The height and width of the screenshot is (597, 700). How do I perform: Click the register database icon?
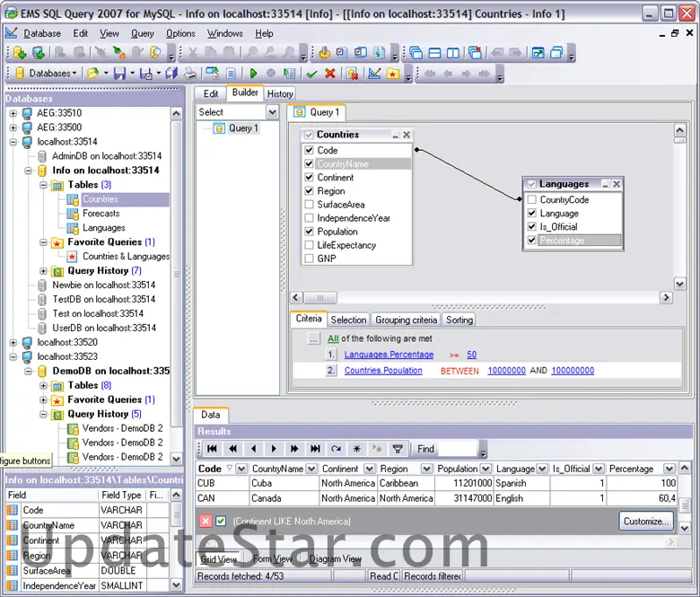pyautogui.click(x=20, y=53)
